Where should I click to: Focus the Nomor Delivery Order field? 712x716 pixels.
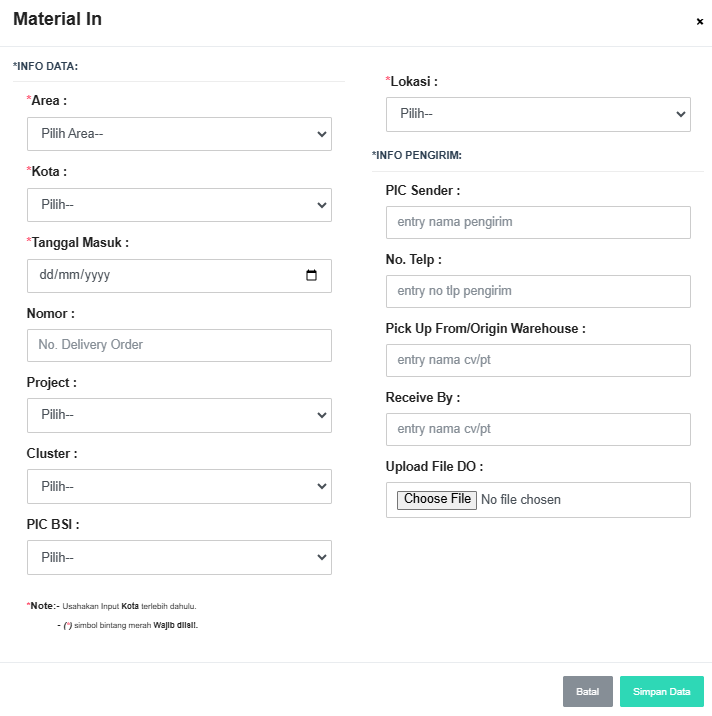(x=179, y=345)
